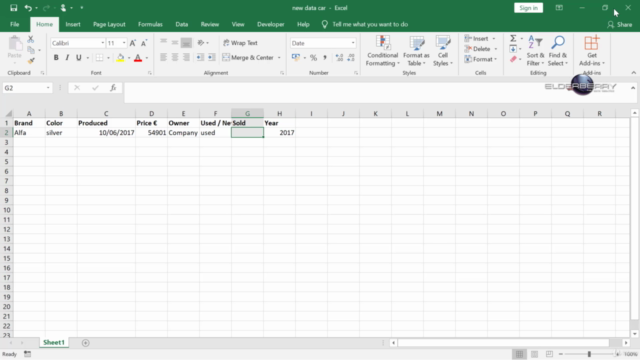Switch to Normal view
Screen dimensions: 640x360
519,354
